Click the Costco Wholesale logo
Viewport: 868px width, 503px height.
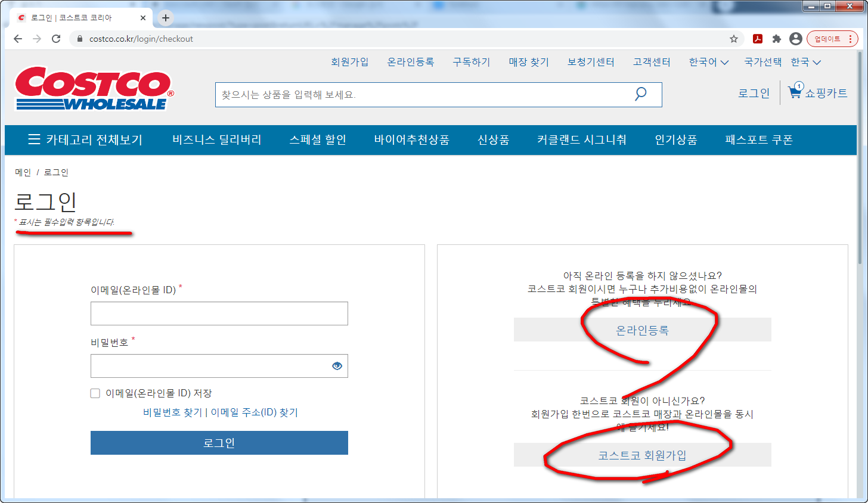coord(94,88)
